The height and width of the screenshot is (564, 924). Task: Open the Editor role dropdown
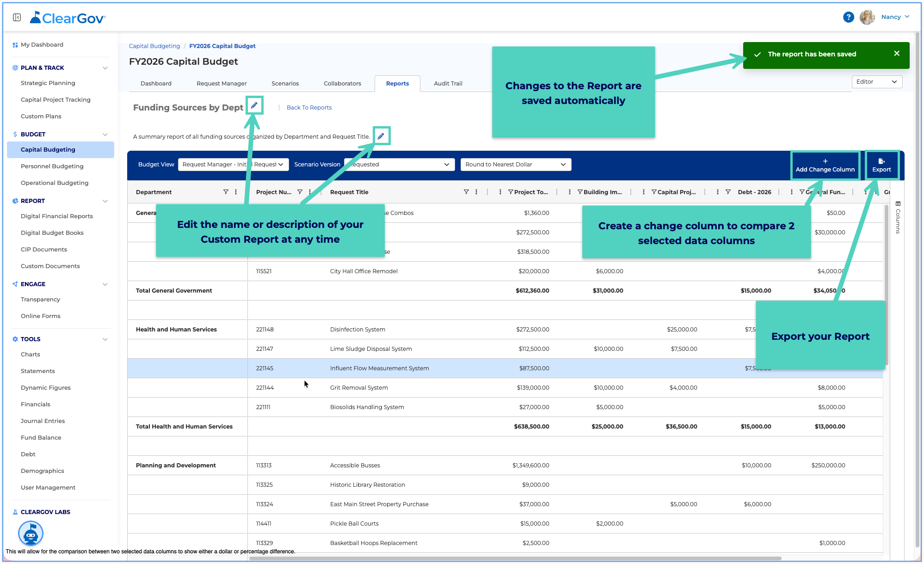tap(877, 82)
